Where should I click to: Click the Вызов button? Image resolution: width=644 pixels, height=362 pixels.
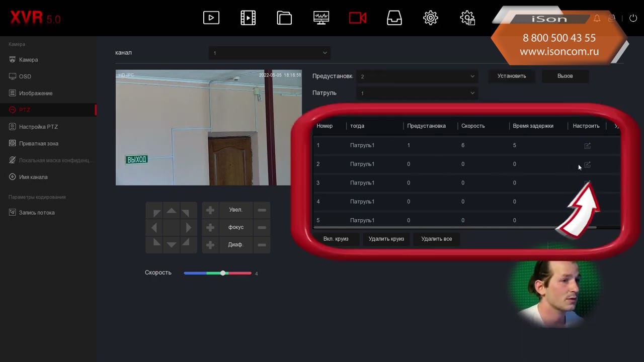(x=565, y=76)
